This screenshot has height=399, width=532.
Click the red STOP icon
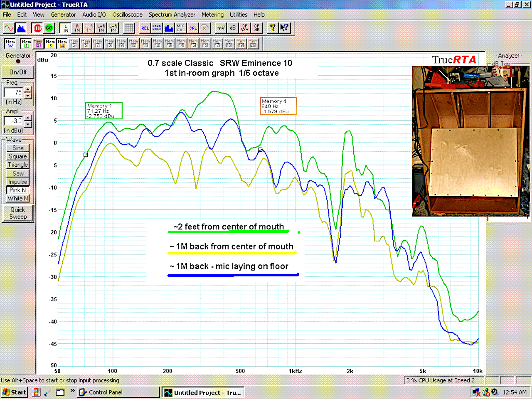click(x=37, y=28)
